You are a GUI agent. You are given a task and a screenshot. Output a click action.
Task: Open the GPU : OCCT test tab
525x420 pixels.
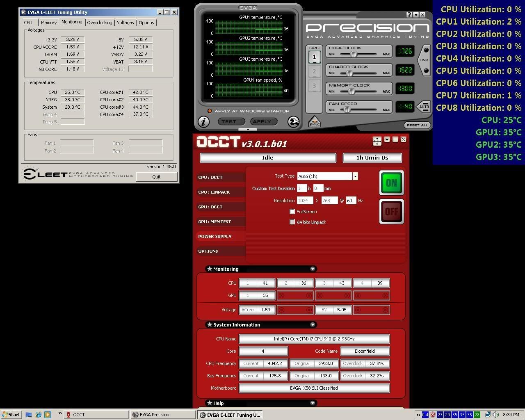pyautogui.click(x=221, y=207)
